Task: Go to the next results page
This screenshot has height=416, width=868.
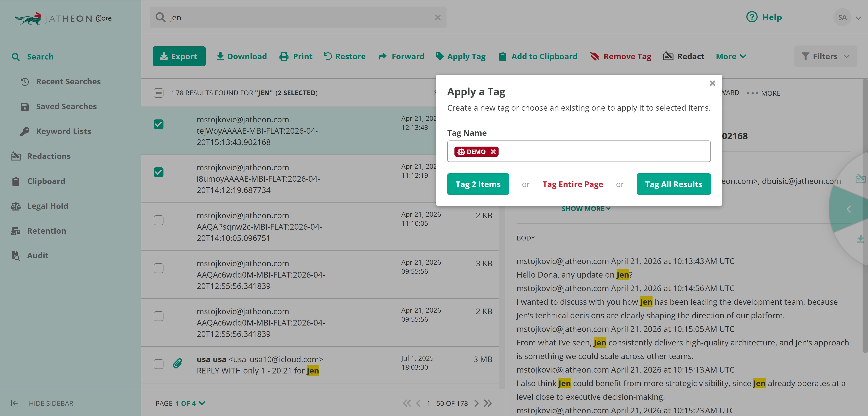Action: tap(476, 403)
